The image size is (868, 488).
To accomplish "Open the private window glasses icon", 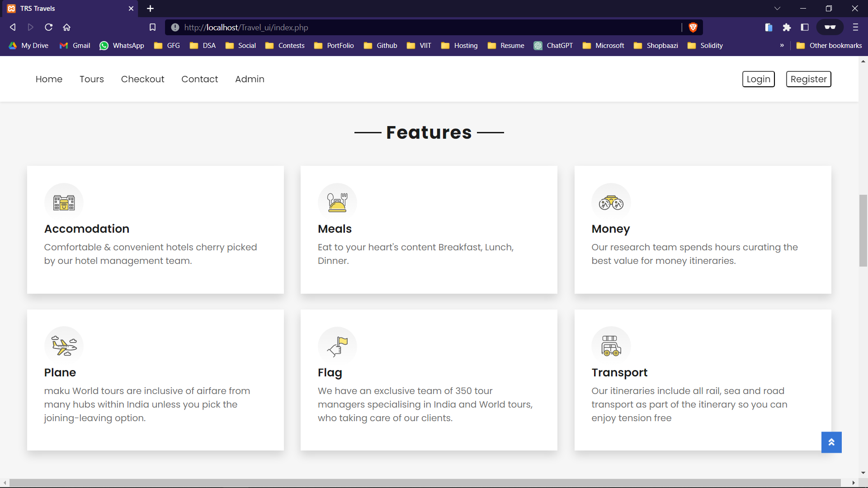I will (x=830, y=27).
